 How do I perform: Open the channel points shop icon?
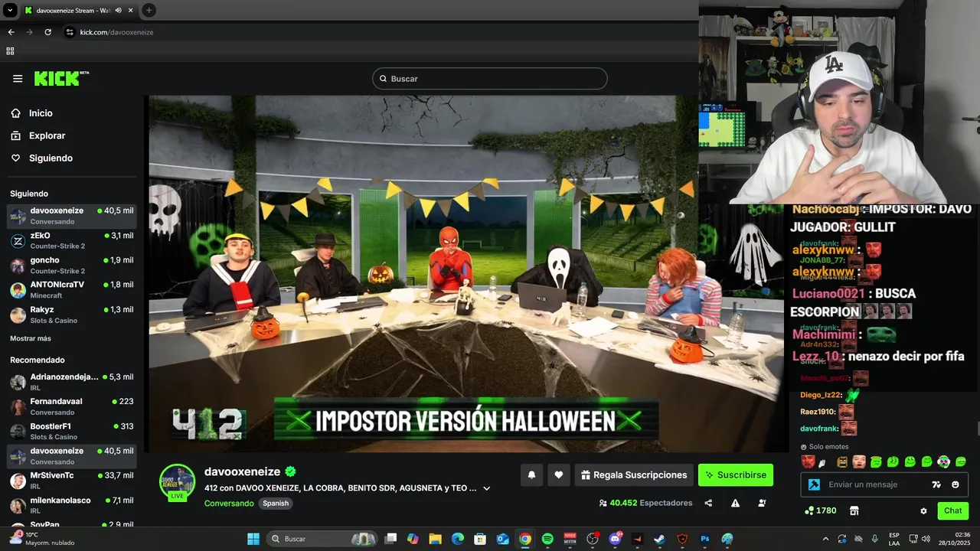pyautogui.click(x=854, y=510)
